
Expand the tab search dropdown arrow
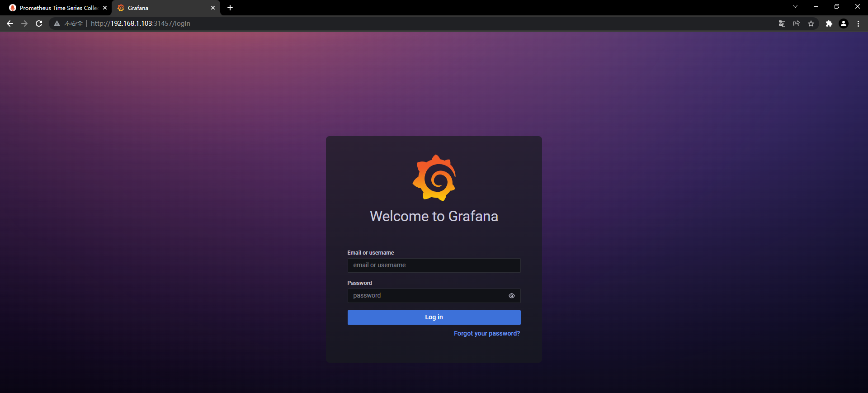tap(795, 6)
